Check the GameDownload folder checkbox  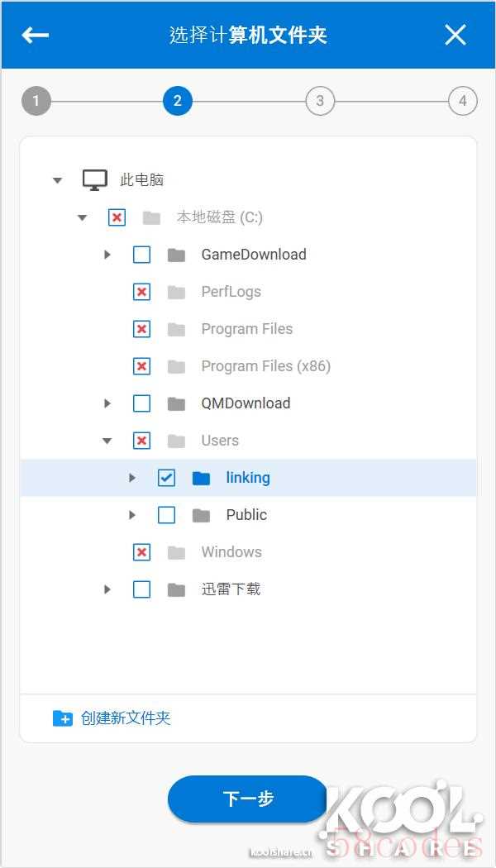pyautogui.click(x=142, y=255)
